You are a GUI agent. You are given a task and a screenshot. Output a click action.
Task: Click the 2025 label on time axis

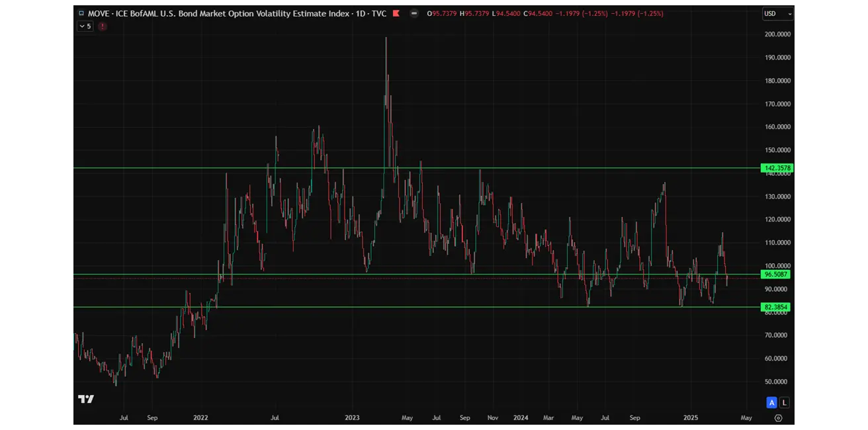[x=691, y=418]
